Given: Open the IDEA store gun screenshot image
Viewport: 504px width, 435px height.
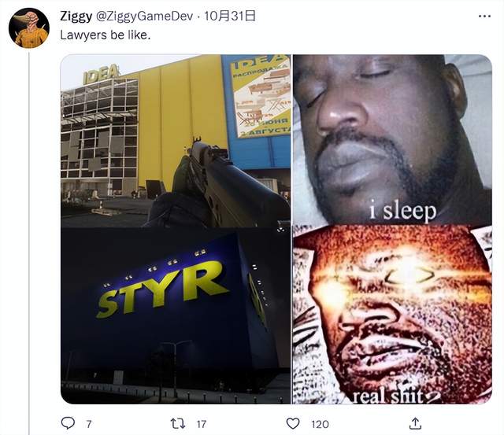Looking at the screenshot, I should pos(176,141).
